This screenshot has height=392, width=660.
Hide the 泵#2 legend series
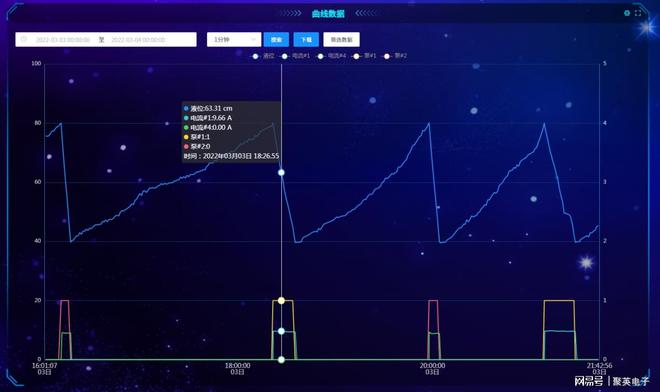click(395, 56)
